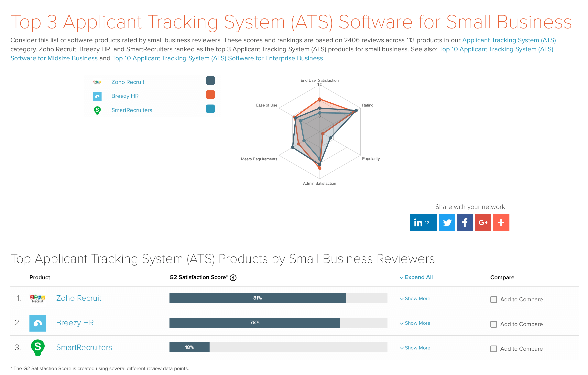Click Zoho Recruit 81% satisfaction bar

coord(257,298)
